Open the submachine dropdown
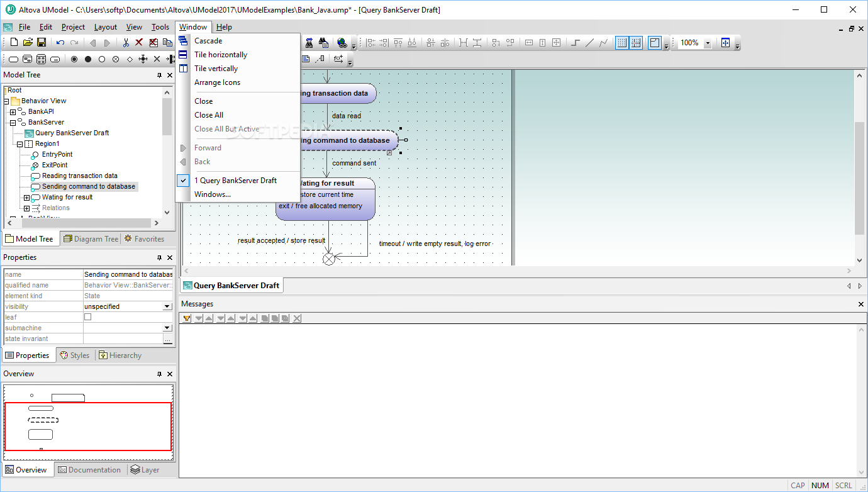Screen dimensions: 868x492 point(167,328)
